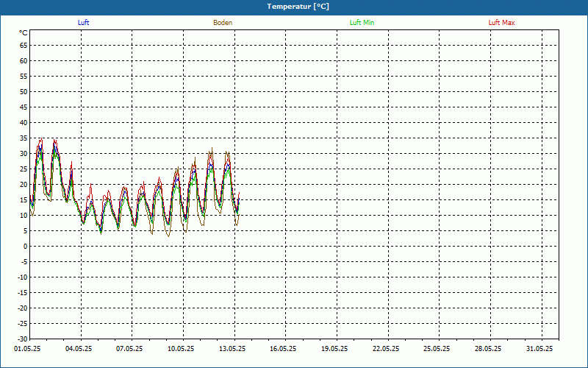Click the 40 y-axis value
The height and width of the screenshot is (368, 588).
pos(24,123)
